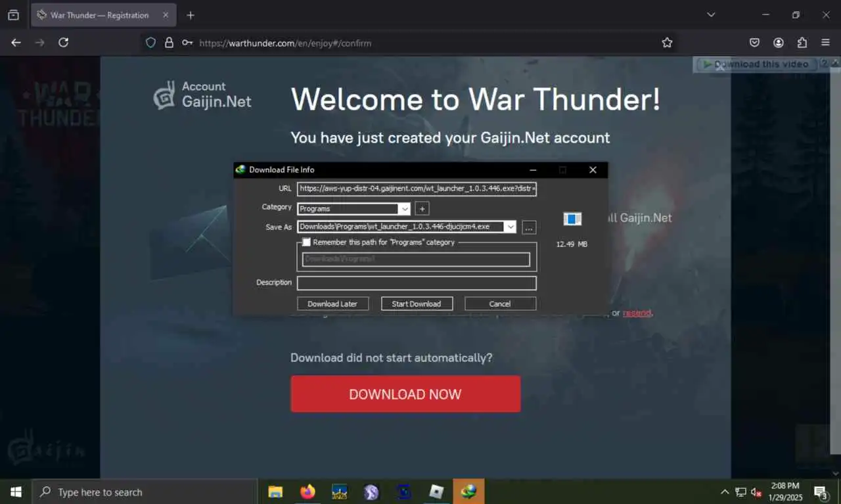This screenshot has width=841, height=504.
Task: Open the saved password key icon
Action: [187, 43]
